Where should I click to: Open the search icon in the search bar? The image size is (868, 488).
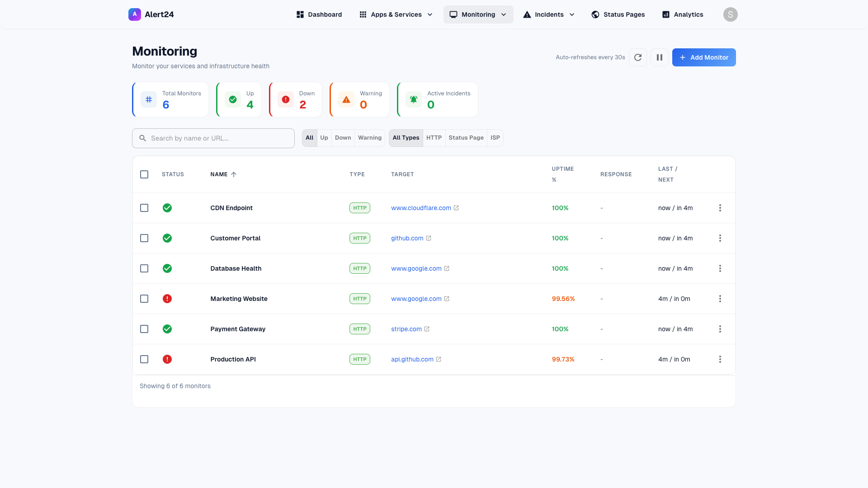click(143, 138)
